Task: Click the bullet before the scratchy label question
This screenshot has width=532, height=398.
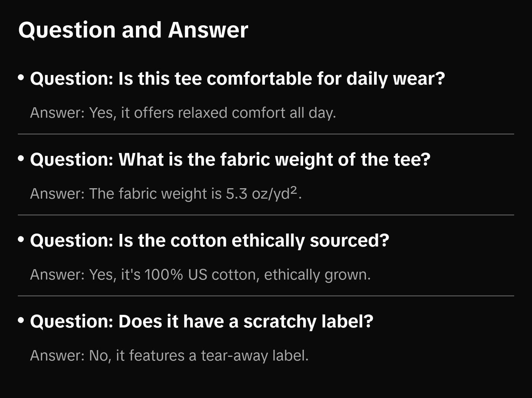Action: [21, 321]
